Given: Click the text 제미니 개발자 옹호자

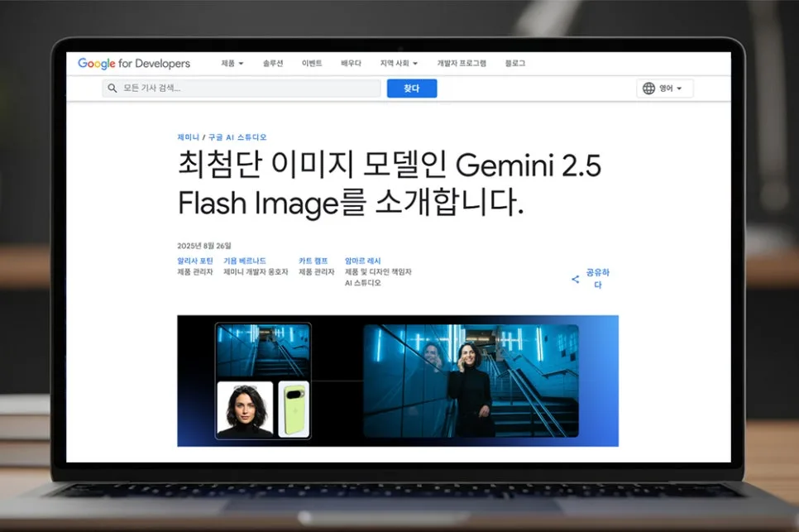Looking at the screenshot, I should tap(256, 272).
